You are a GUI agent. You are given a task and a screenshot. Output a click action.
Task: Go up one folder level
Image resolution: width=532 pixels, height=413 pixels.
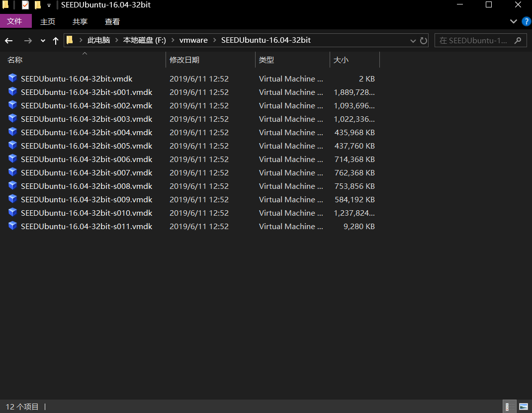click(x=56, y=41)
